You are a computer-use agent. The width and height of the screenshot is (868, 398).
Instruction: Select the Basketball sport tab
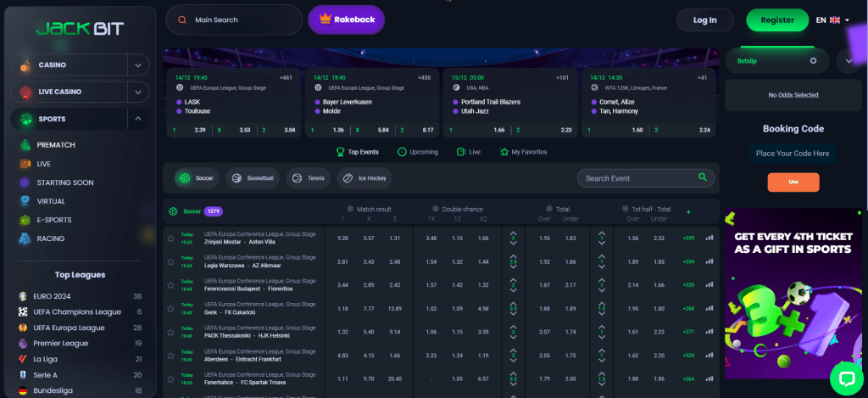coord(253,178)
